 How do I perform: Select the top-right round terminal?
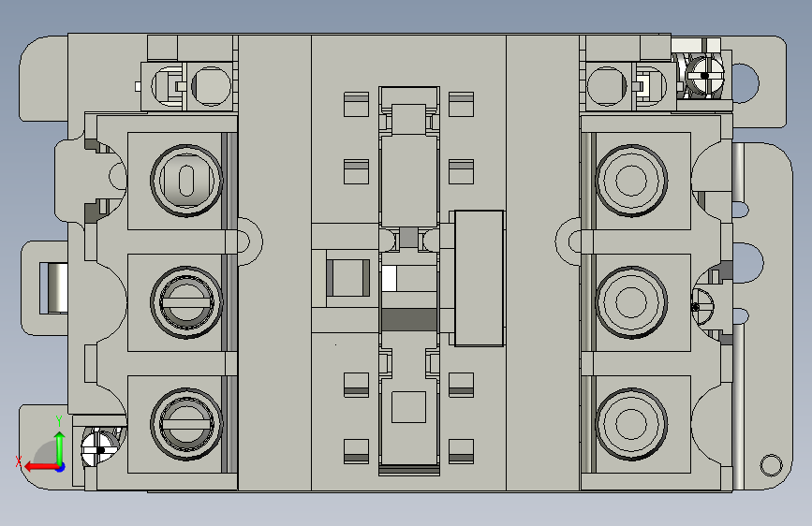pyautogui.click(x=631, y=180)
